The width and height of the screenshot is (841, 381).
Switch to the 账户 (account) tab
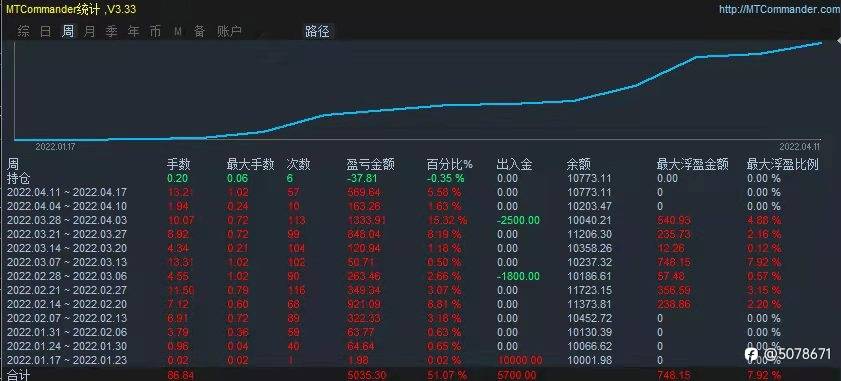(x=229, y=32)
